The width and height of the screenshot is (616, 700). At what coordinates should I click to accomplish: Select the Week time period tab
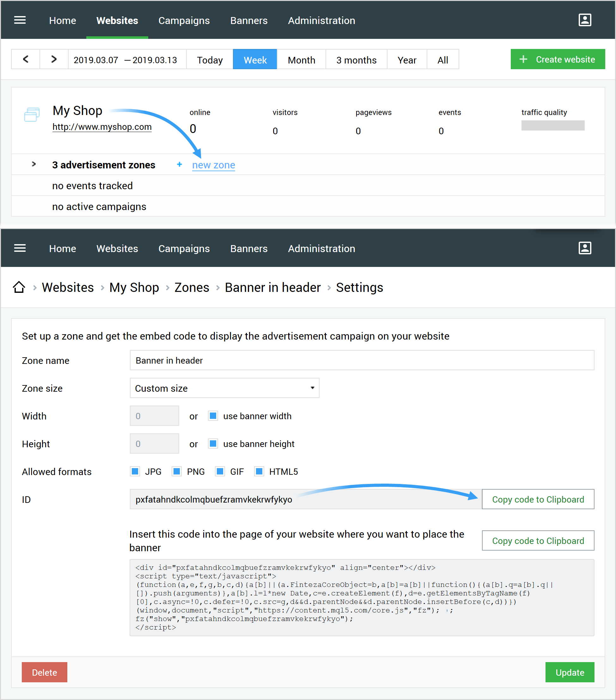[255, 59]
